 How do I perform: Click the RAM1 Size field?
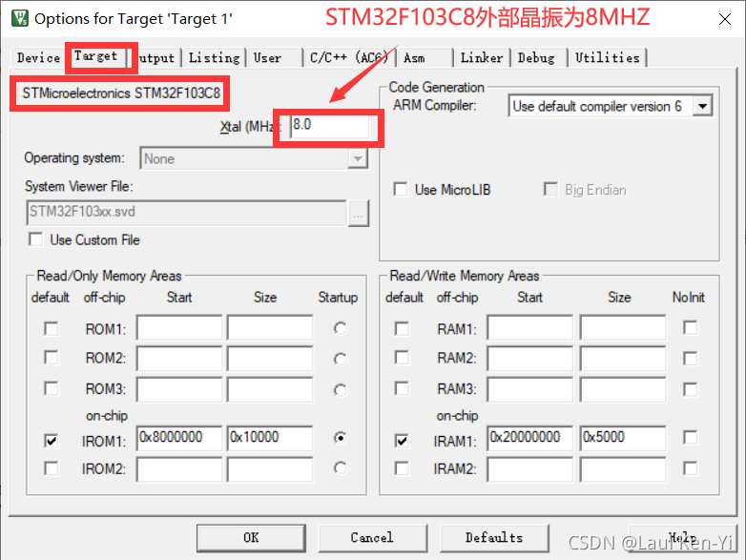click(623, 327)
